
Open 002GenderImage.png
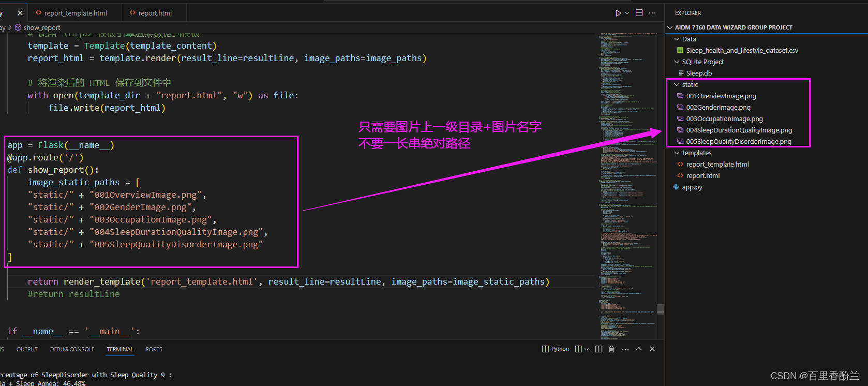coord(718,107)
